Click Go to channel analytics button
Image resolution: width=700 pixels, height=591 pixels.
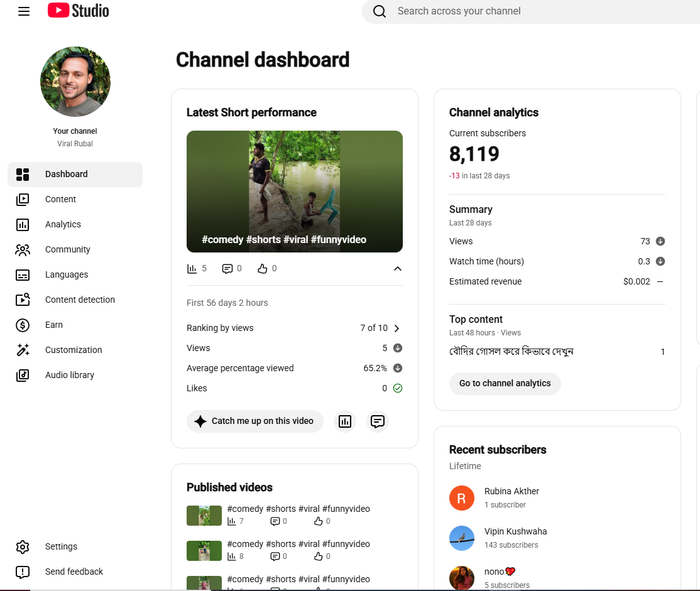(505, 384)
